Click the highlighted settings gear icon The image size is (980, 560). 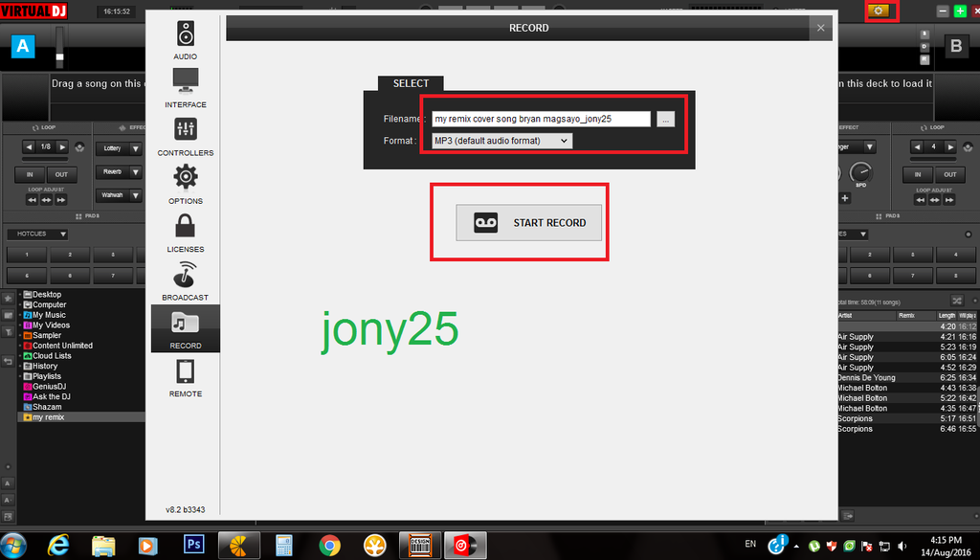(878, 11)
